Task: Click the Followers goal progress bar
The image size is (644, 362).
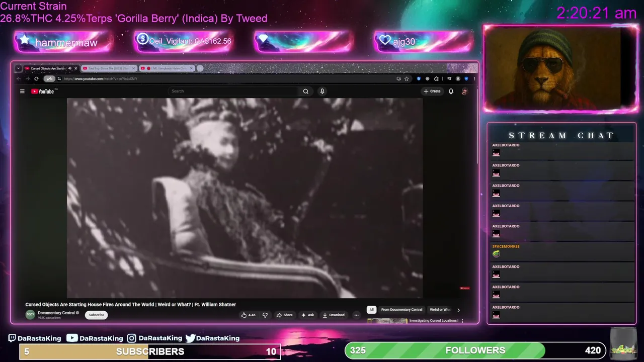Action: coord(475,350)
